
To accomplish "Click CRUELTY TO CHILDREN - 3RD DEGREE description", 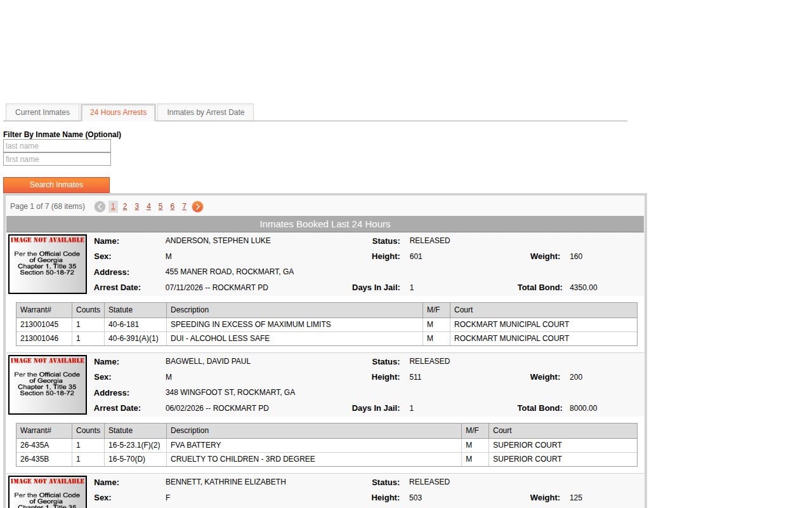I will (243, 459).
